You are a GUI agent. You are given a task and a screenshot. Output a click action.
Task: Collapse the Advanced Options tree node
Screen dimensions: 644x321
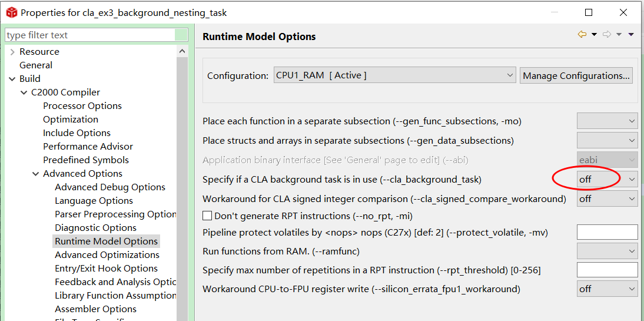(36, 174)
